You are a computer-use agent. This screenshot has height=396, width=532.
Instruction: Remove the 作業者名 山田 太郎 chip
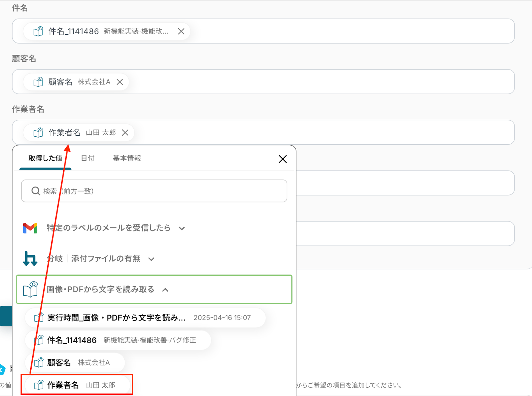tap(125, 133)
